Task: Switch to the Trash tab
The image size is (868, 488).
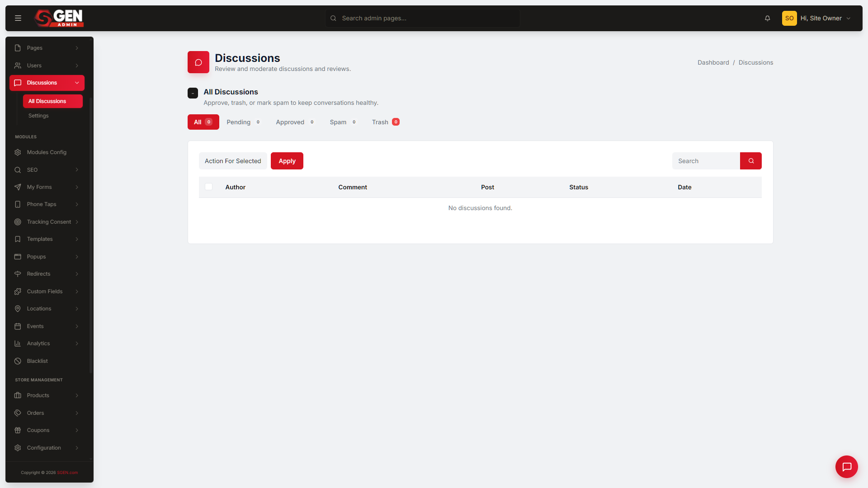Action: coord(386,122)
